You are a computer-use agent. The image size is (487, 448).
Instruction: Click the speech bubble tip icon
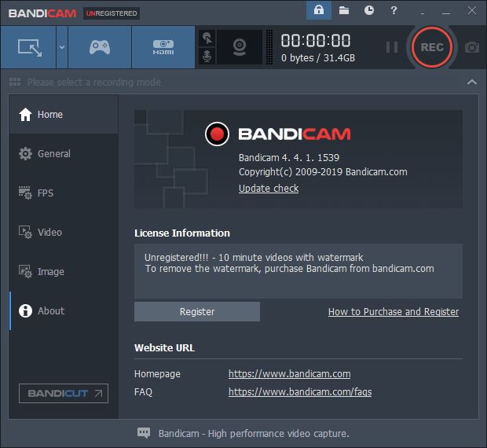tap(144, 433)
